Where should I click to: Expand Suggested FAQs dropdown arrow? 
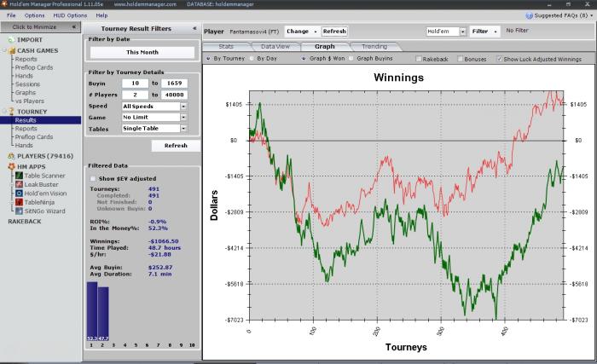[591, 15]
